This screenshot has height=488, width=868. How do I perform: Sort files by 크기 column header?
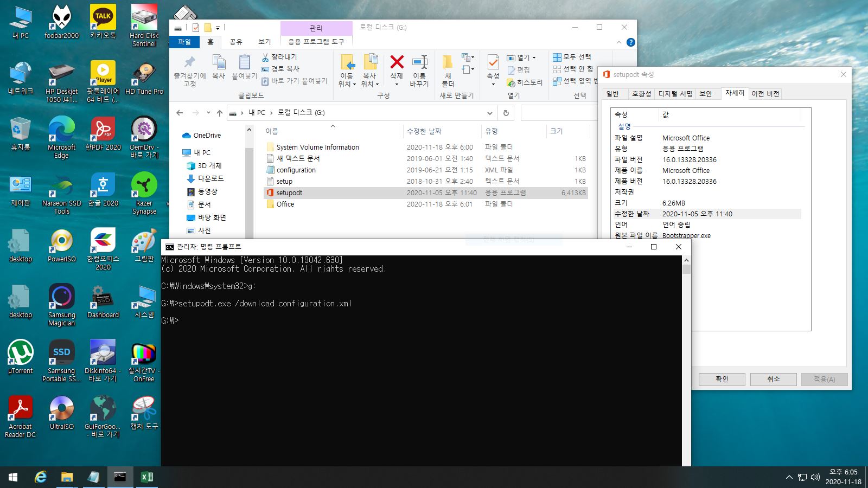pyautogui.click(x=568, y=131)
